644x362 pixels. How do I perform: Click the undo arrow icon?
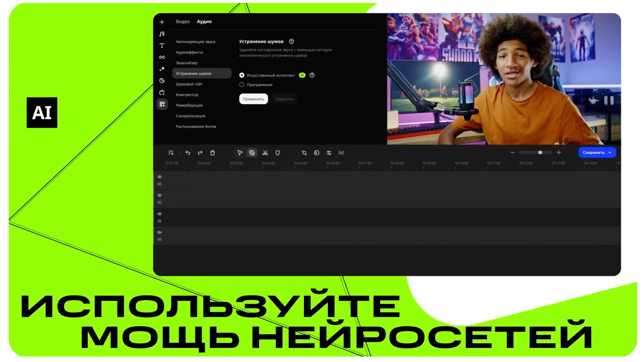(188, 153)
